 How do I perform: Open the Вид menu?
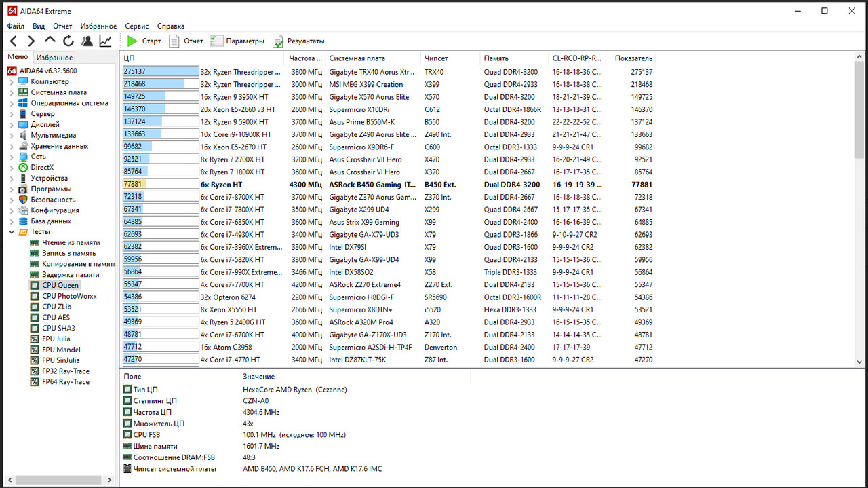coord(39,26)
